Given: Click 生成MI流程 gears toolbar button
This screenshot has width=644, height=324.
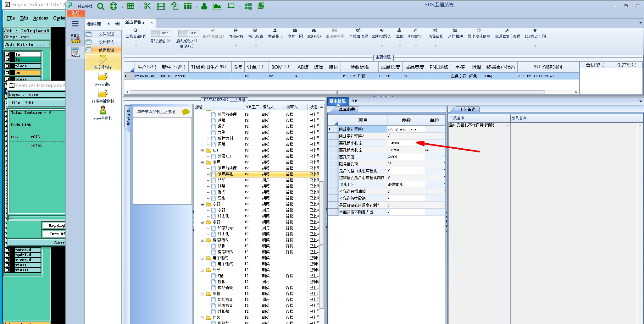Looking at the screenshot, I should 358,34.
